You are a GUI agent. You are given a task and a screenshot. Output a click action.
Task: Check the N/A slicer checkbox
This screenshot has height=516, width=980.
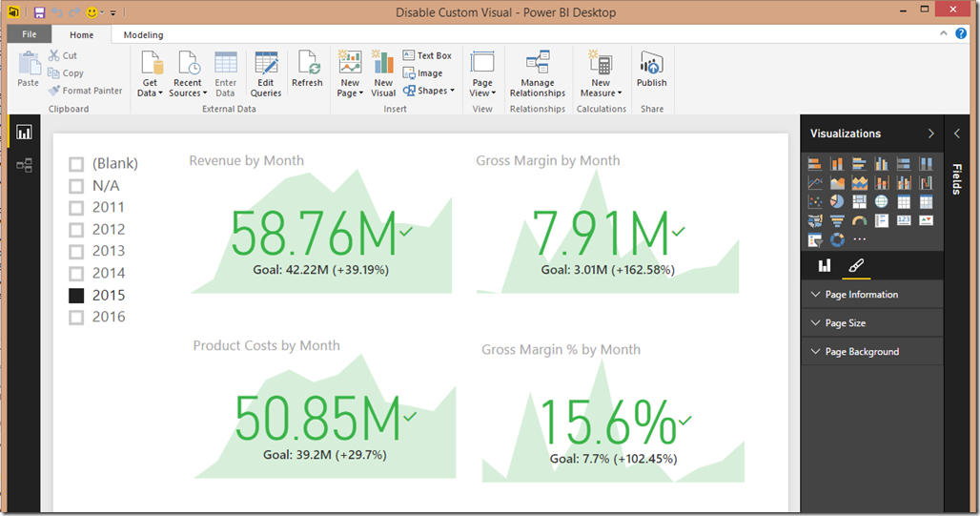[76, 186]
